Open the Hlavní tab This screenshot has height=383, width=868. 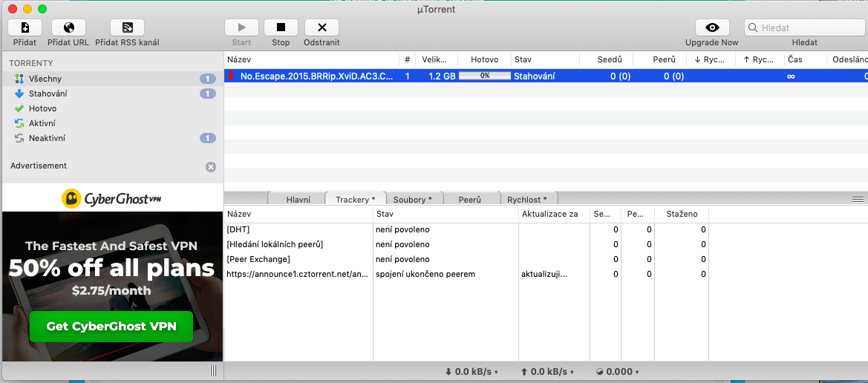pos(298,199)
